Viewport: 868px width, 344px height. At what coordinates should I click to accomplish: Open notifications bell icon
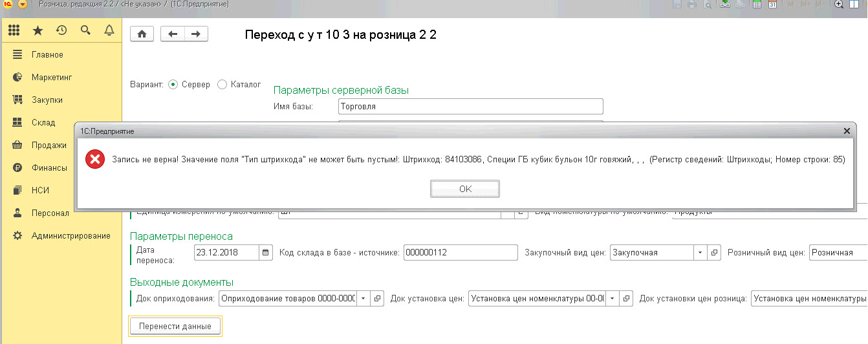point(109,30)
